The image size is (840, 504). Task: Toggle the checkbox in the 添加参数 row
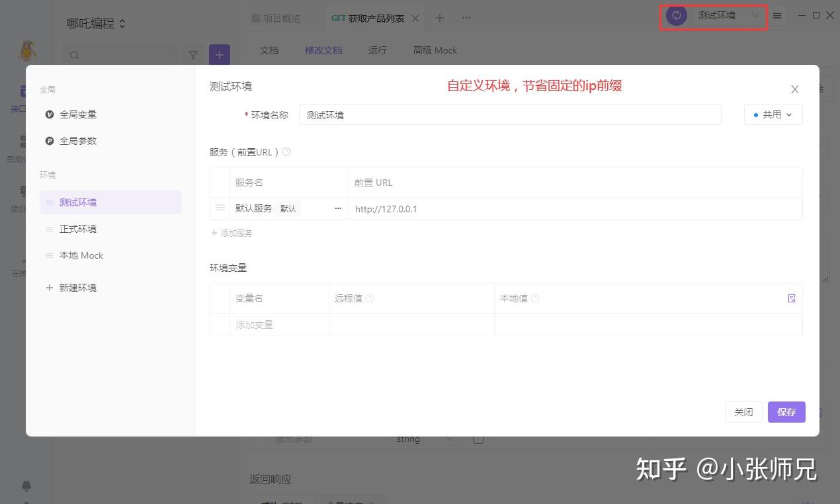coord(478,439)
